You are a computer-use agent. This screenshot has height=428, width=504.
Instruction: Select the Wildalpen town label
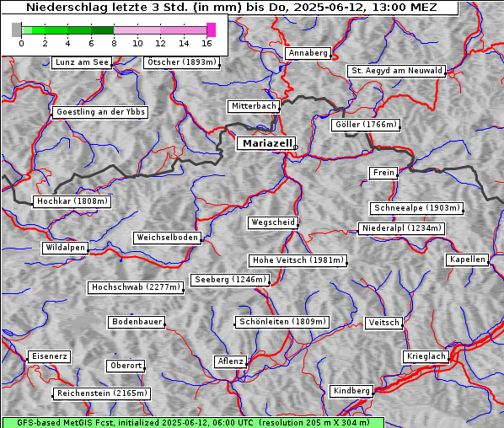65,248
